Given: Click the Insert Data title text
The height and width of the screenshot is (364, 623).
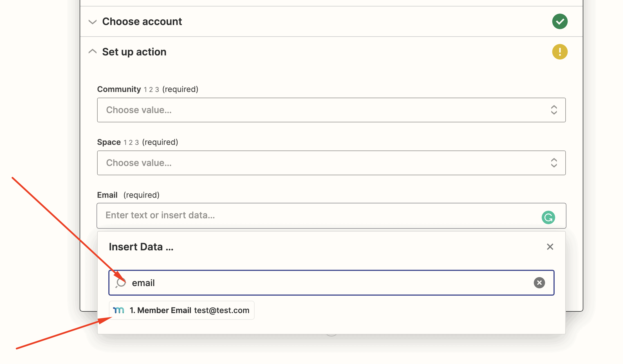Looking at the screenshot, I should [141, 247].
